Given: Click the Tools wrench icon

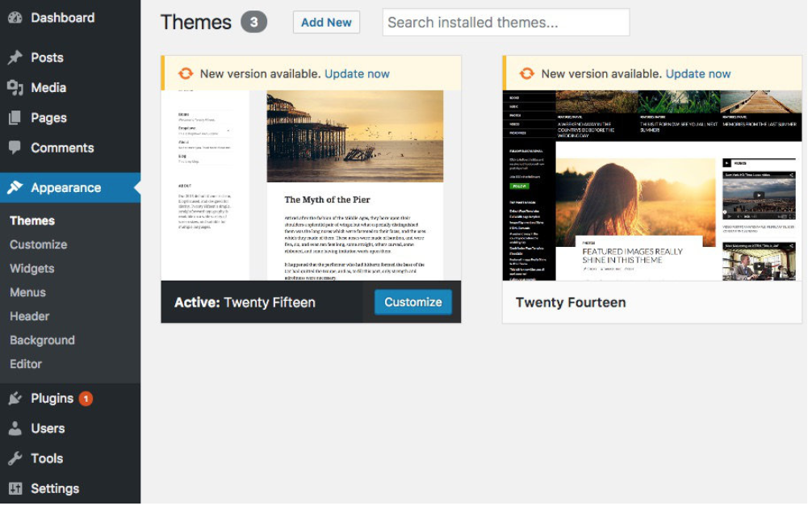Looking at the screenshot, I should (15, 458).
